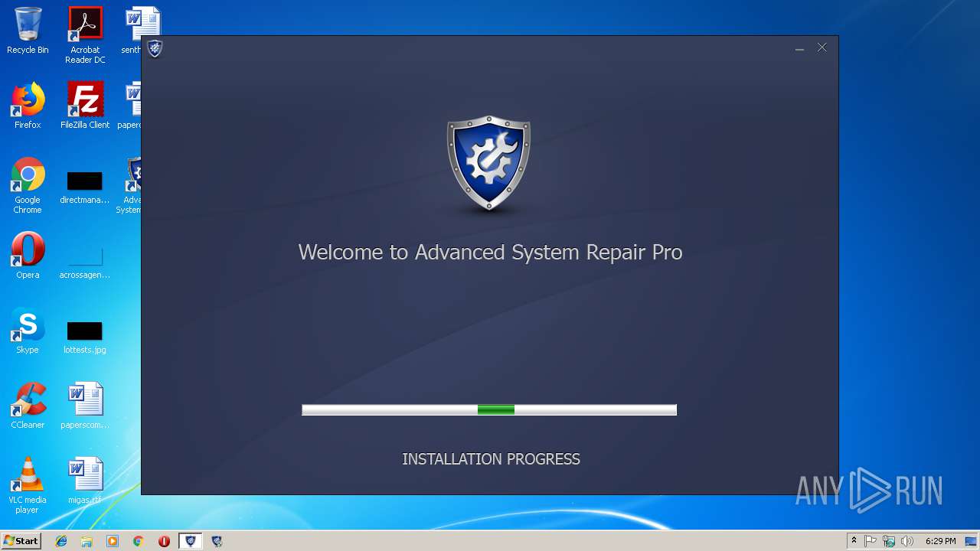Launch VLC media player shortcut
The width and height of the screenshot is (980, 551).
pyautogui.click(x=28, y=485)
